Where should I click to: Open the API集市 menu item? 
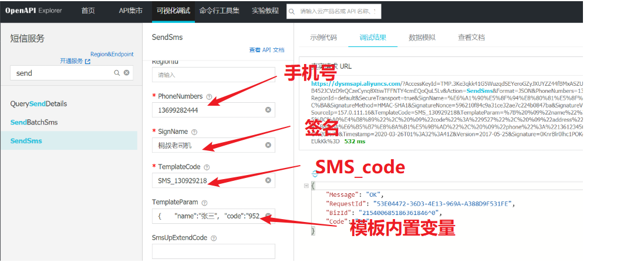coord(130,11)
